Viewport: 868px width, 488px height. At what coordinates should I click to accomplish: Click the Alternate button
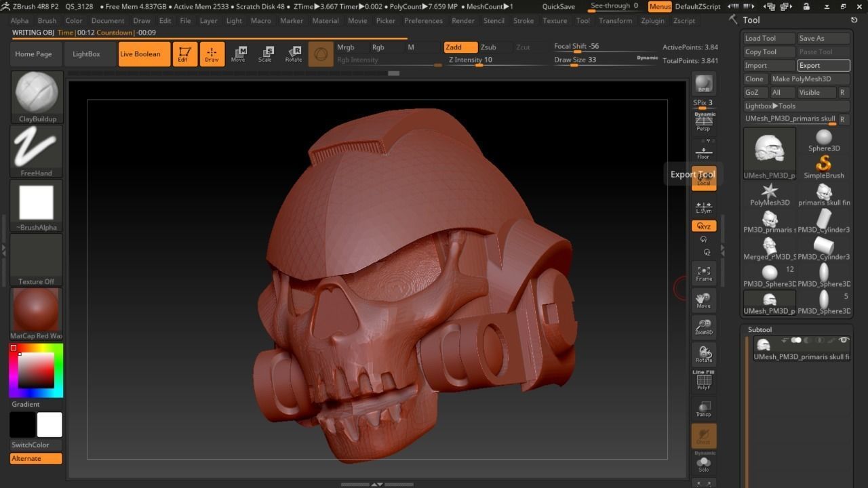tap(36, 458)
